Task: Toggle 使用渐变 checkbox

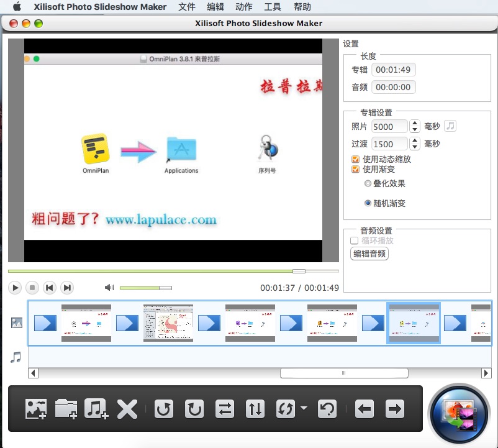Action: point(355,169)
